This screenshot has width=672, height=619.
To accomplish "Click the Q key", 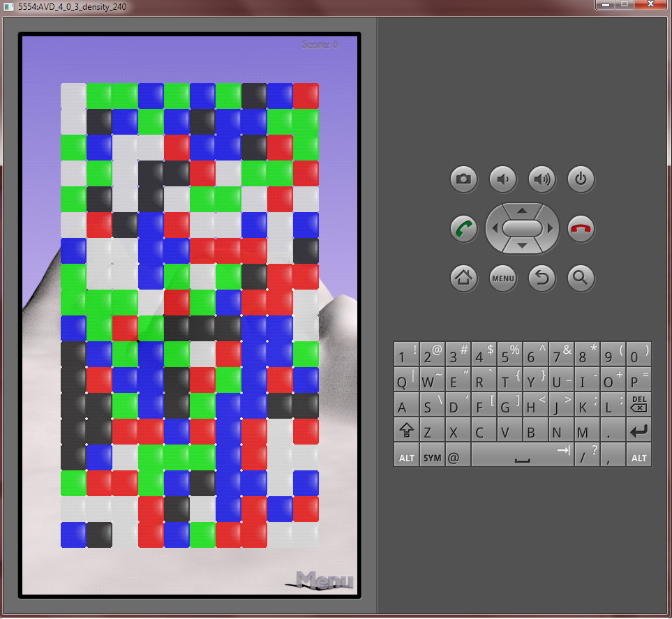I will [406, 379].
